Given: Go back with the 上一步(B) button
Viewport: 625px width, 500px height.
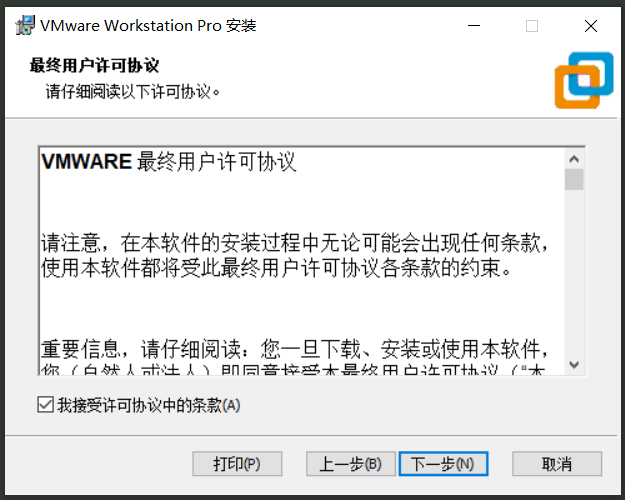Looking at the screenshot, I should tap(350, 464).
